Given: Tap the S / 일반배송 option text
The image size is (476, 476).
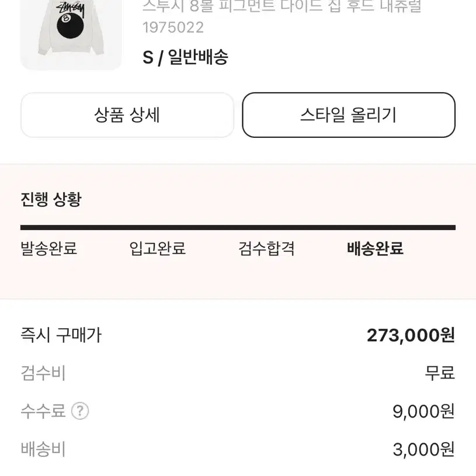Looking at the screenshot, I should 185,57.
